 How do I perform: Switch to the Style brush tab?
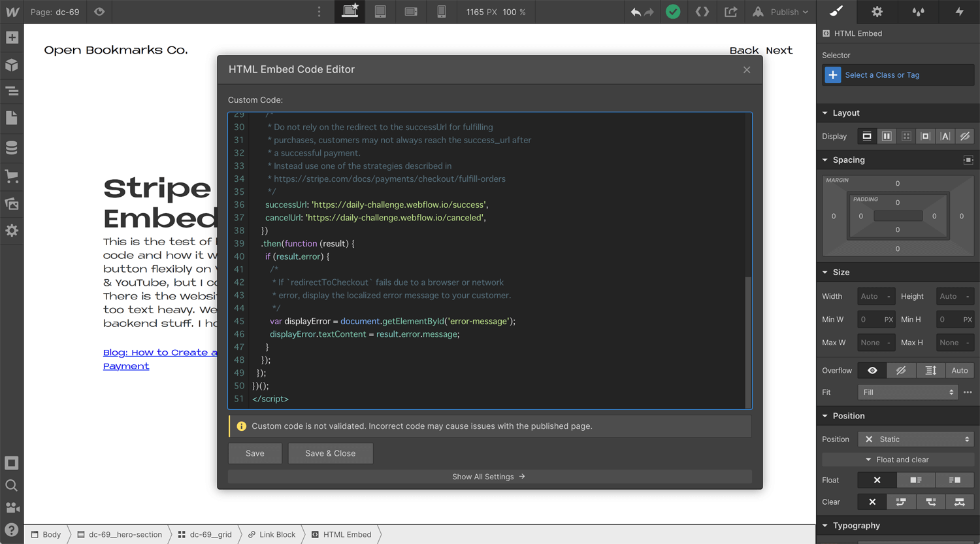[x=836, y=12]
